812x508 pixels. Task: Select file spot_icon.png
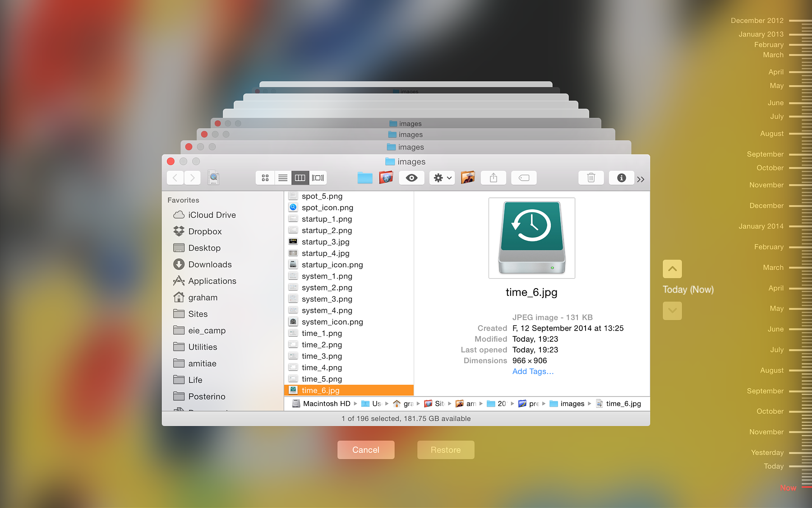(349, 207)
